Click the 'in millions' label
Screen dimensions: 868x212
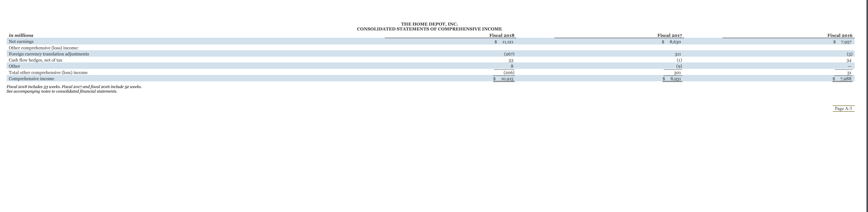pos(21,35)
